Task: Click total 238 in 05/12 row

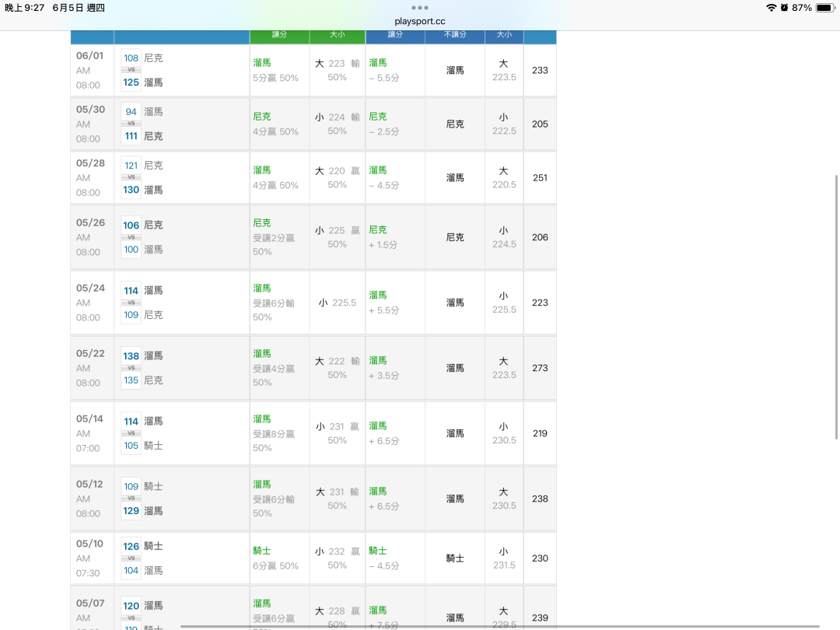Action: click(x=540, y=499)
